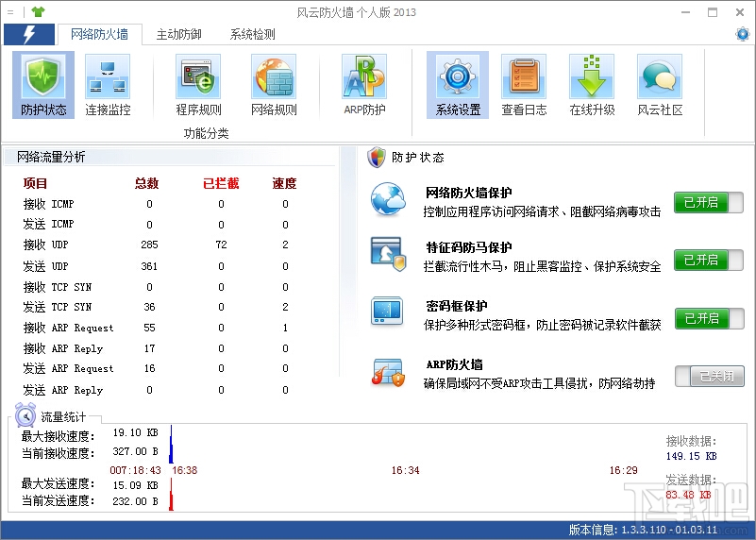The image size is (756, 540).
Task: Click the 版本信息 status bar text
Action: (643, 530)
